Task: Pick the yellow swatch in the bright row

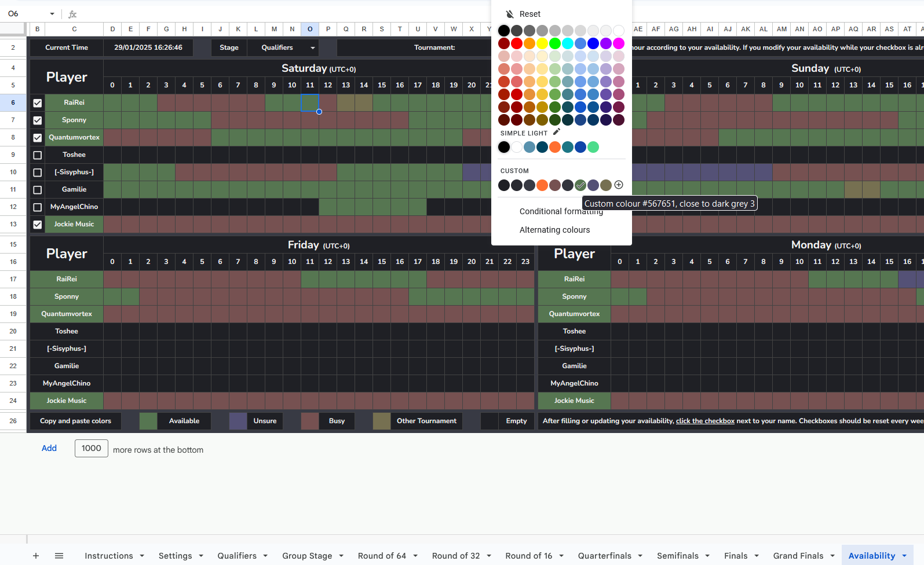Action: coord(542,43)
